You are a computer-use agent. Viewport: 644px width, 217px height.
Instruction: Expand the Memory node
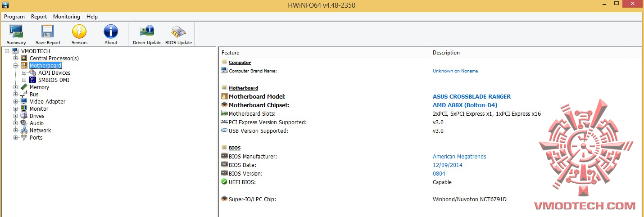(x=16, y=87)
